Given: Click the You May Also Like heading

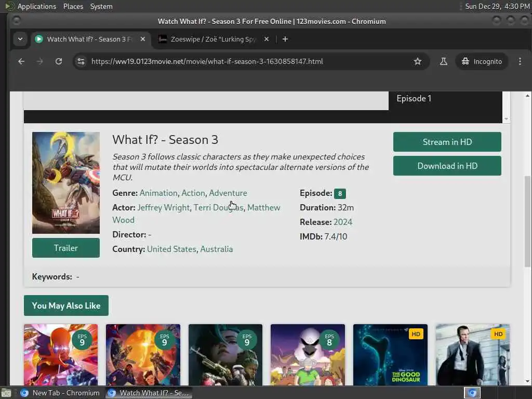Looking at the screenshot, I should (x=66, y=305).
